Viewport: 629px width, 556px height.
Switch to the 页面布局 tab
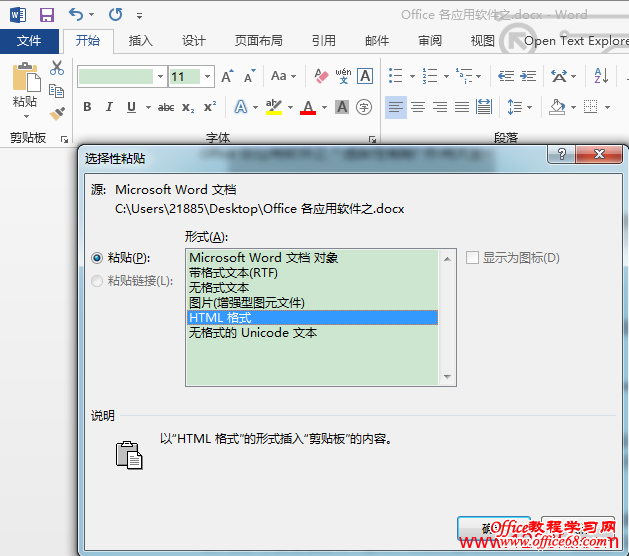pos(259,41)
